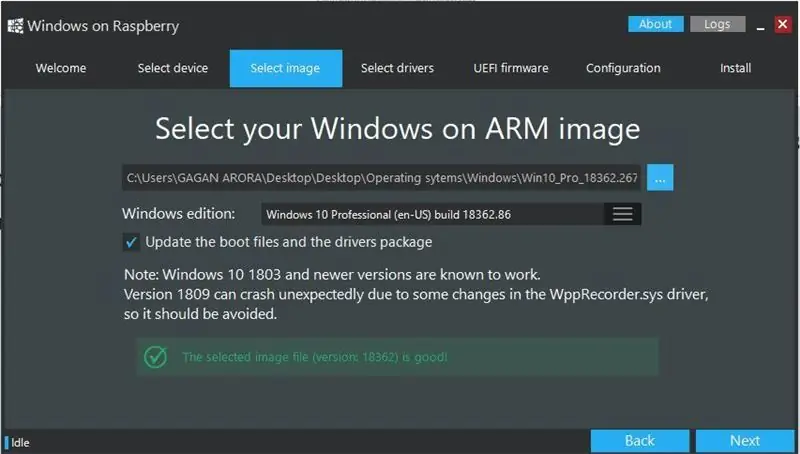Open the Configuration tab
This screenshot has height=454, width=800.
[623, 68]
